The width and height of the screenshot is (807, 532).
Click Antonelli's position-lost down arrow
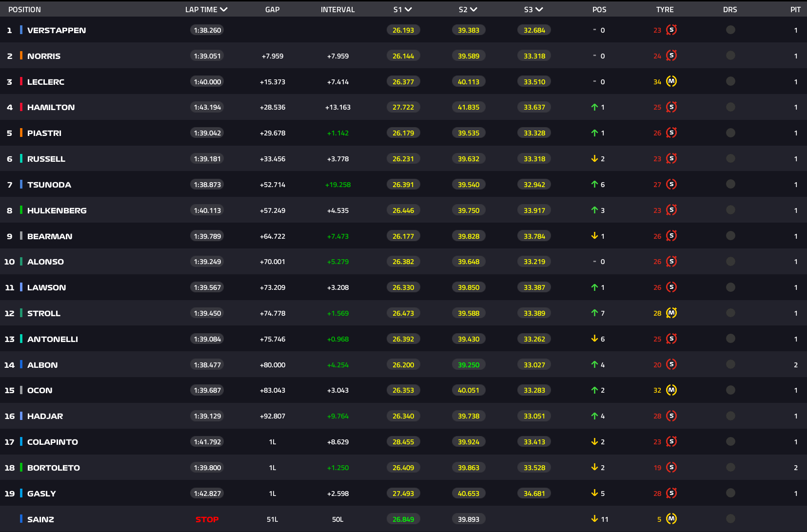[594, 339]
